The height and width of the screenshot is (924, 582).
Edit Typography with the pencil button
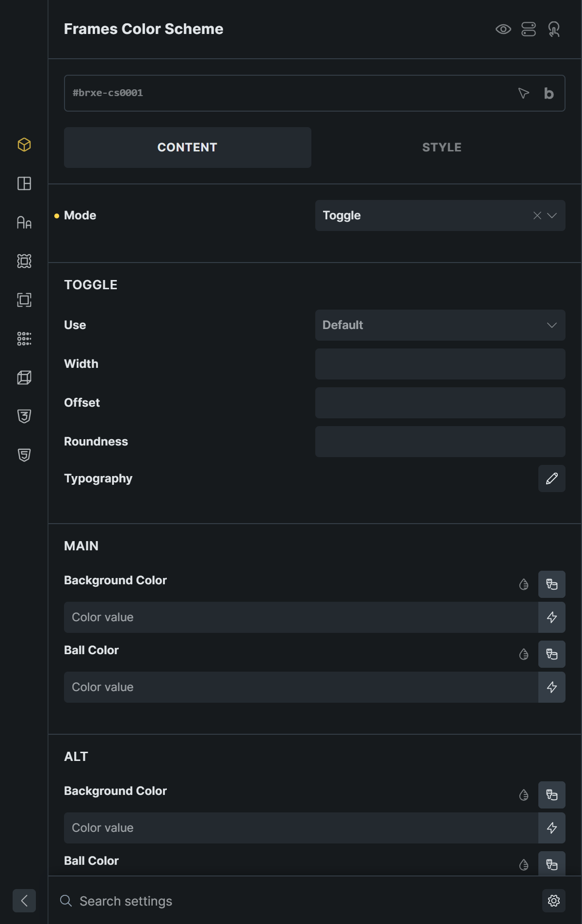552,478
